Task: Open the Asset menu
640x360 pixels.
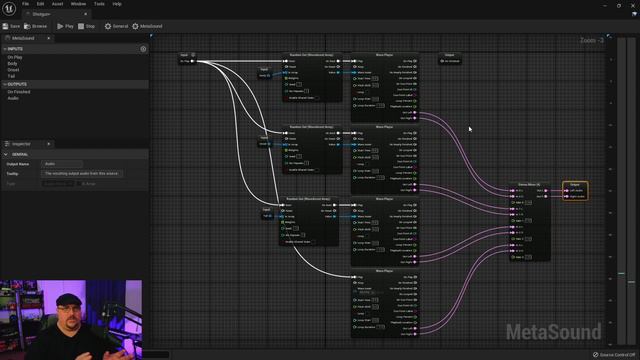Action: pyautogui.click(x=57, y=4)
